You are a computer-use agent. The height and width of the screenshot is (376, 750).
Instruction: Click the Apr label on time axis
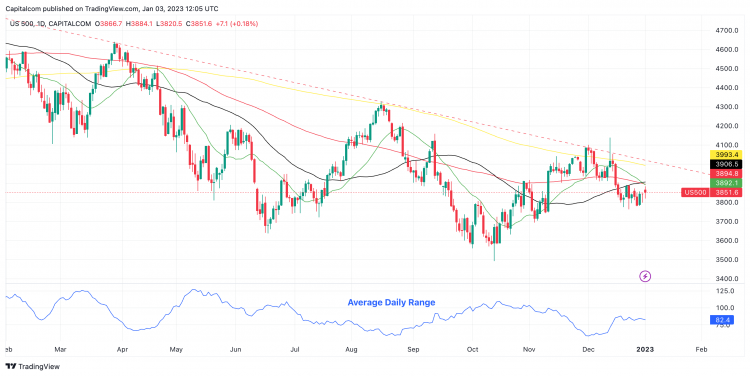122,349
